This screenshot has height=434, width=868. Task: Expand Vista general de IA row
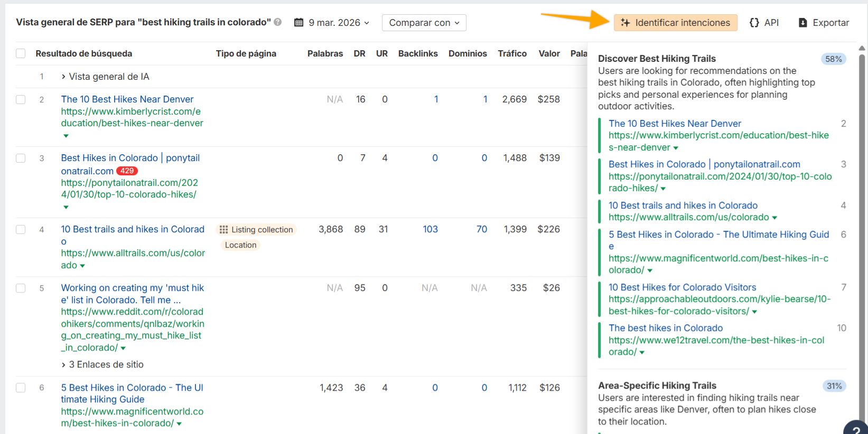pos(63,77)
